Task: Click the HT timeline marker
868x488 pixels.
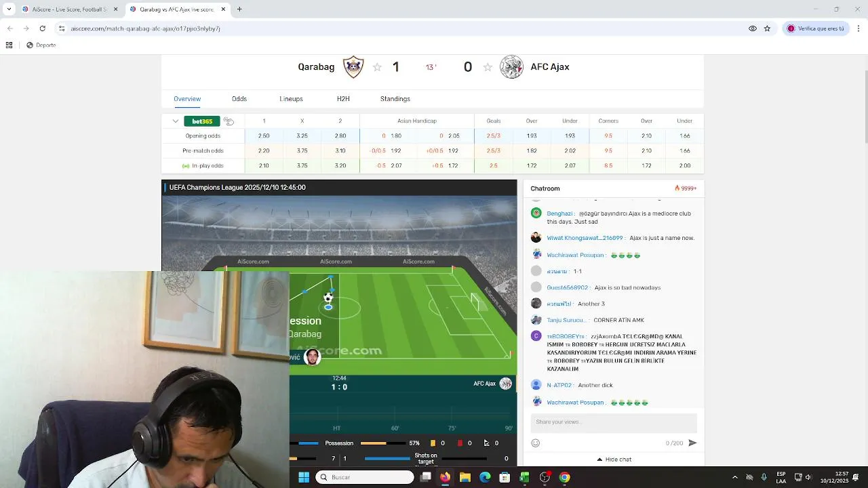Action: point(336,428)
